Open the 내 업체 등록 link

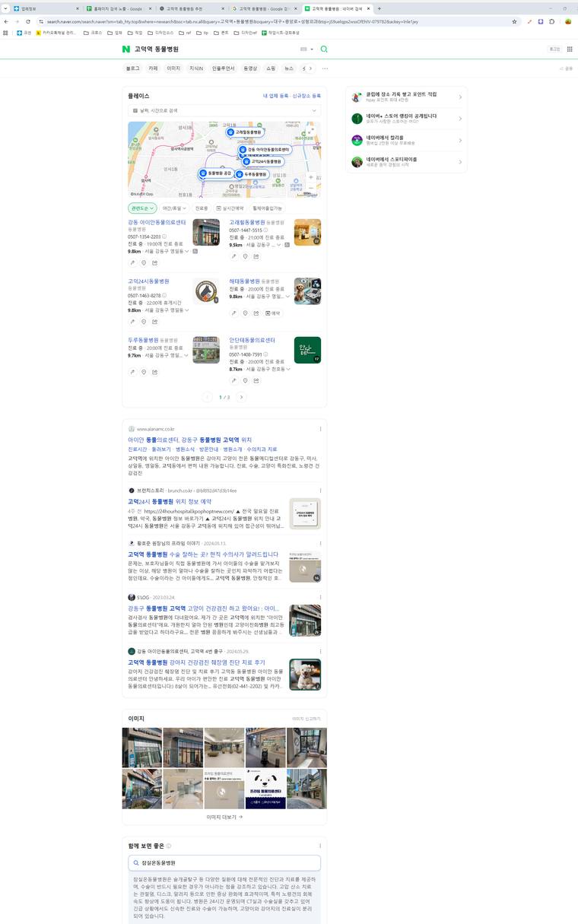(275, 96)
